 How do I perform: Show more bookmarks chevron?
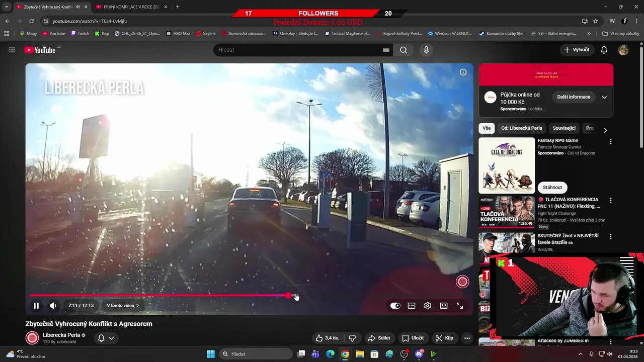point(589,34)
